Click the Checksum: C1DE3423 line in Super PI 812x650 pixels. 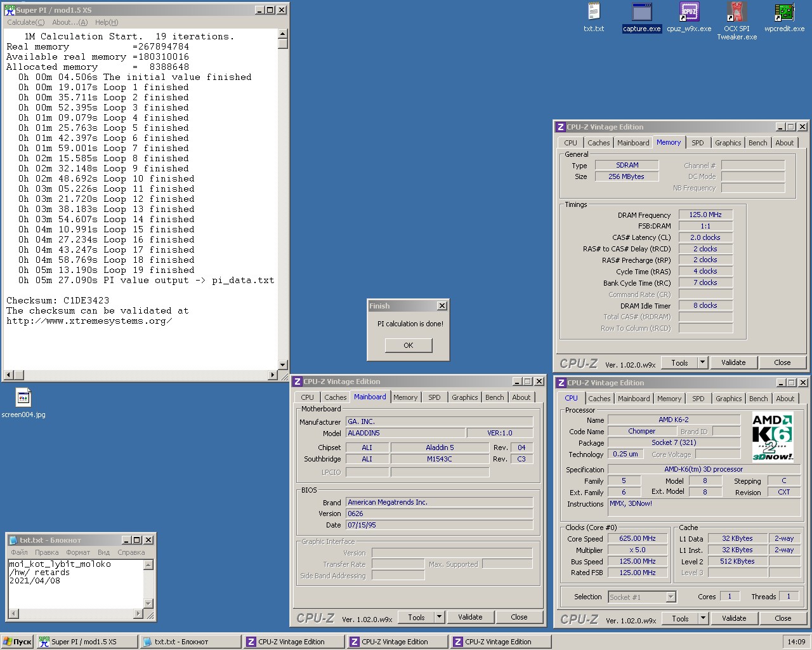[58, 300]
